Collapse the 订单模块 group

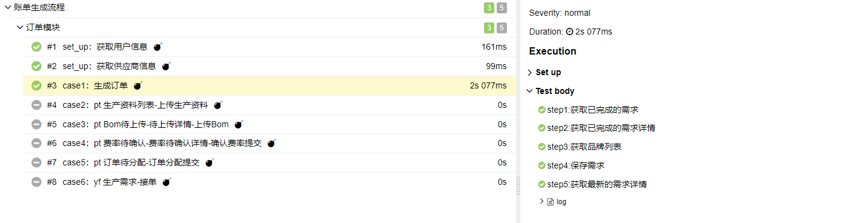click(19, 27)
